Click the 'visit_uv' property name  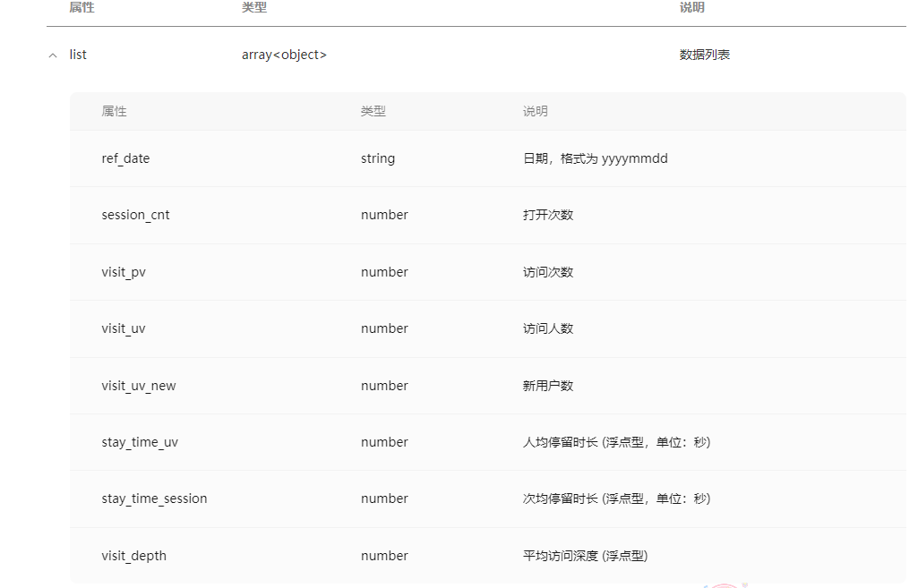point(123,328)
